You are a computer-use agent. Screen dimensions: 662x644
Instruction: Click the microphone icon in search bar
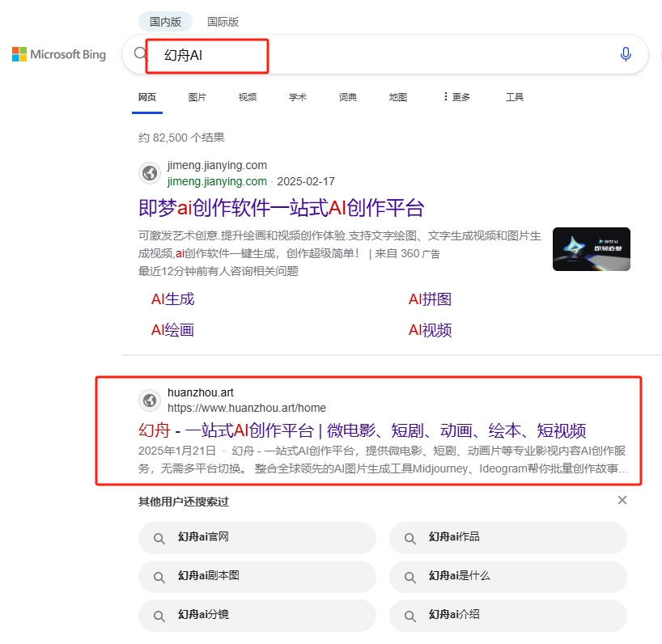coord(625,53)
